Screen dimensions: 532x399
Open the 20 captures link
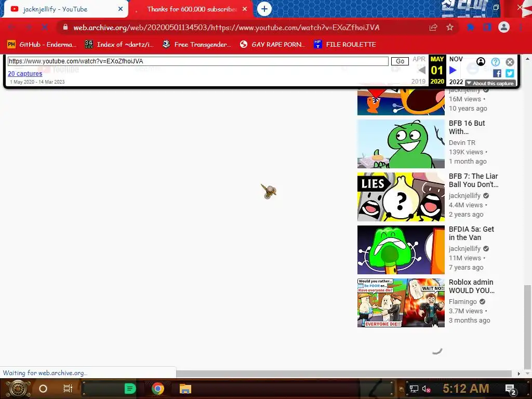tap(25, 74)
